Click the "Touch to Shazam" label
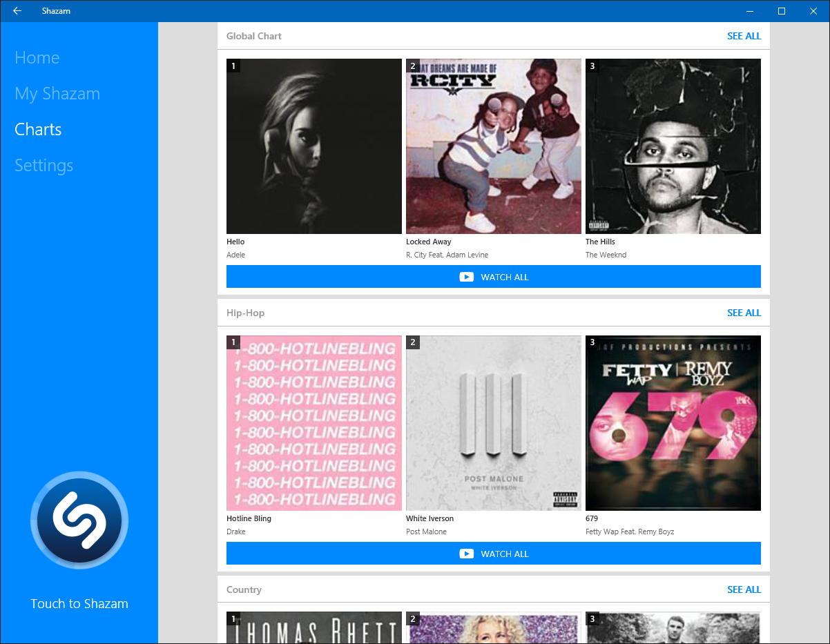 (79, 604)
